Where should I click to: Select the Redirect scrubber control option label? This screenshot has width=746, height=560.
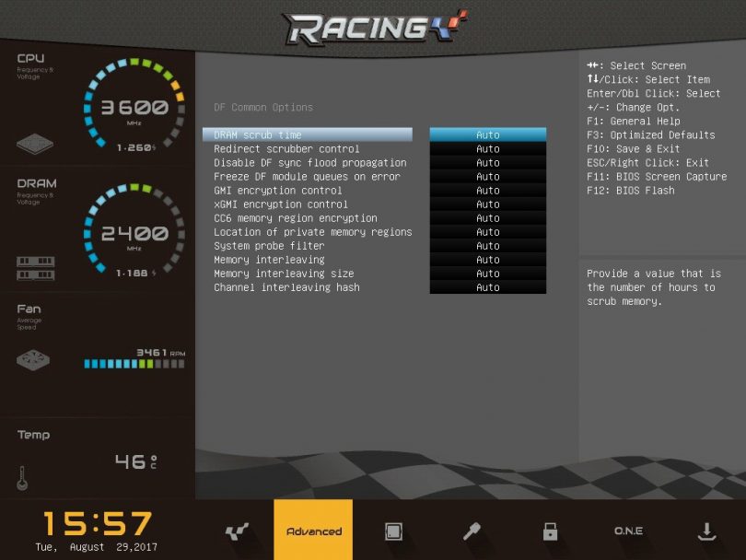pyautogui.click(x=286, y=149)
